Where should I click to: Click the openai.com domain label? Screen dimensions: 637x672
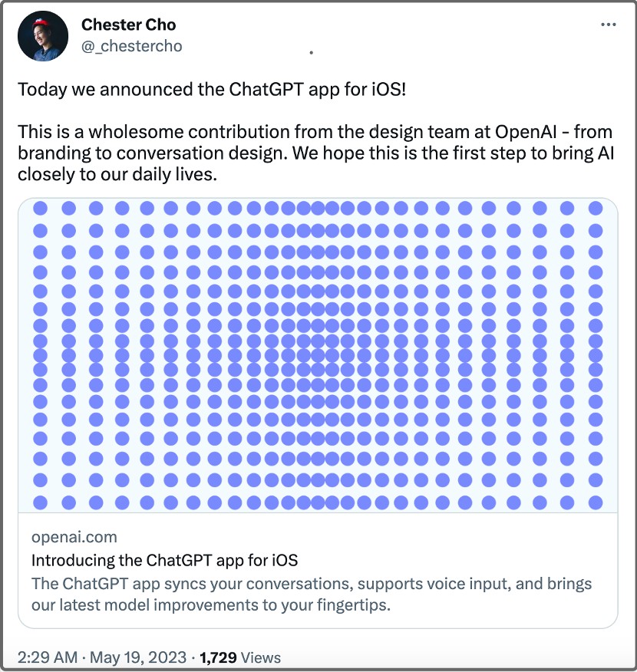[74, 536]
